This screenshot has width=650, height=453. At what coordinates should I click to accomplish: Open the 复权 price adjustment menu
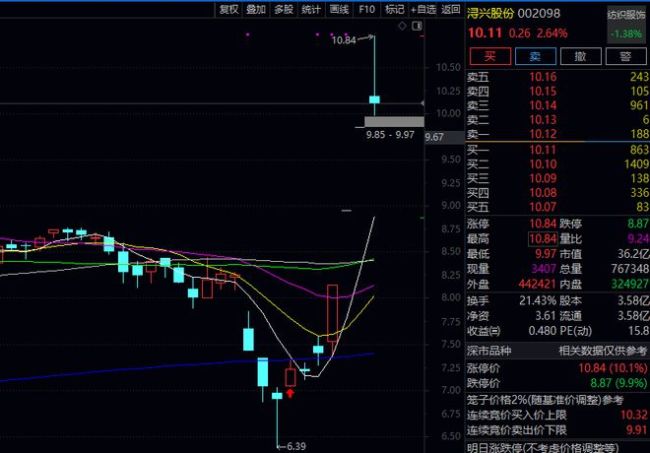[229, 10]
